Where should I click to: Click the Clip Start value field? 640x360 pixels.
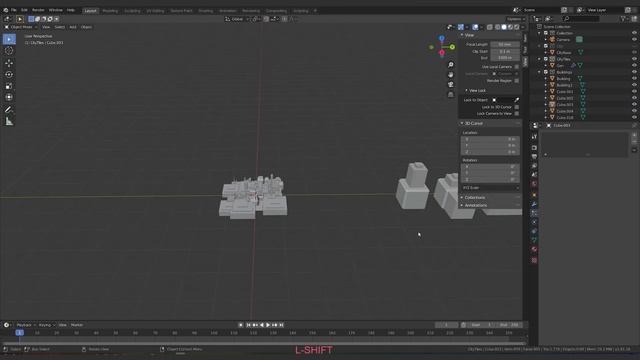[x=505, y=51]
